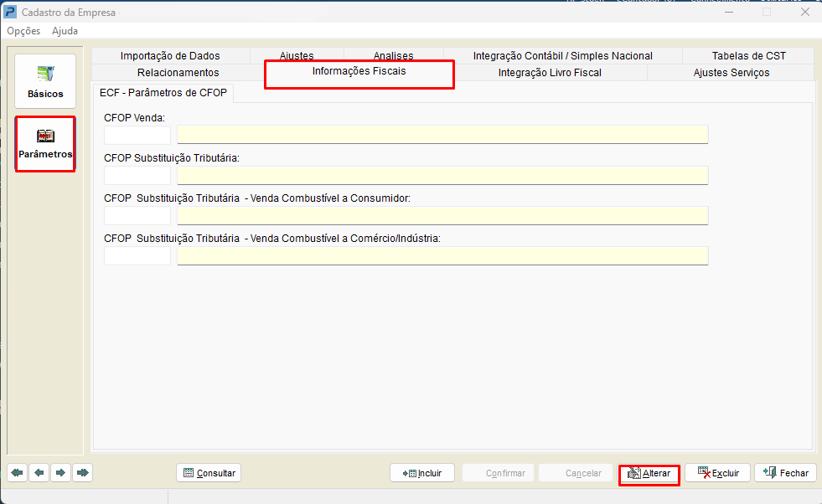Switch to Importação de Dados tab
This screenshot has height=504, width=822.
[170, 55]
